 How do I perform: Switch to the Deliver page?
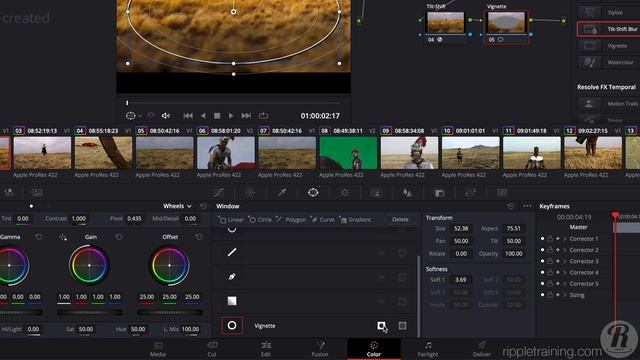point(482,349)
